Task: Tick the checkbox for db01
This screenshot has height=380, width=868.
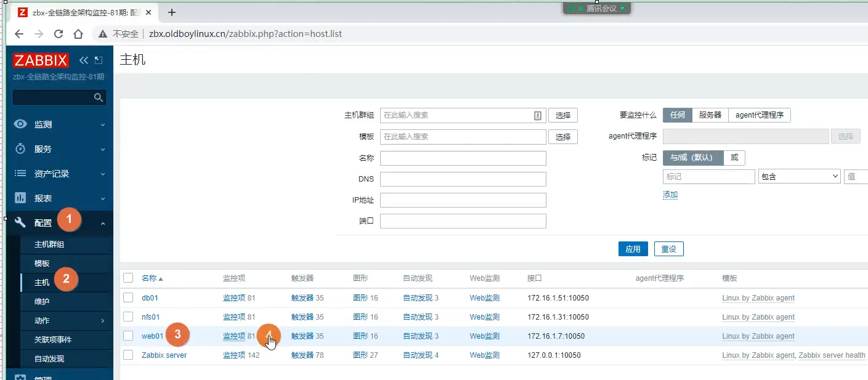Action: click(x=128, y=297)
